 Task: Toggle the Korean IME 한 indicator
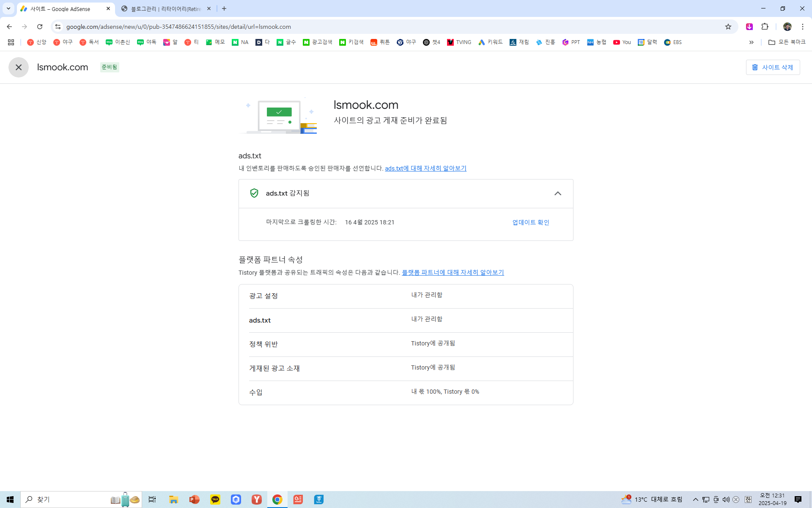748,500
